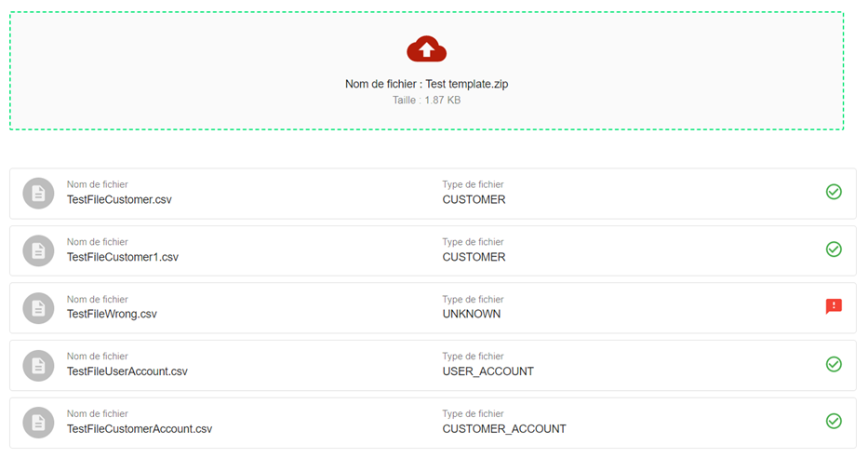Click the USER_ACCOUNT file type label

click(487, 371)
